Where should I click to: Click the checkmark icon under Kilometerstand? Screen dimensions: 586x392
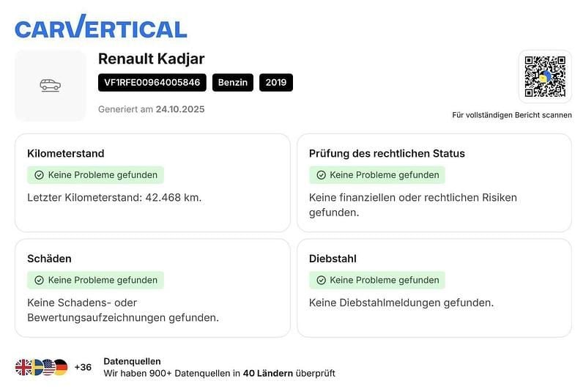(x=40, y=175)
